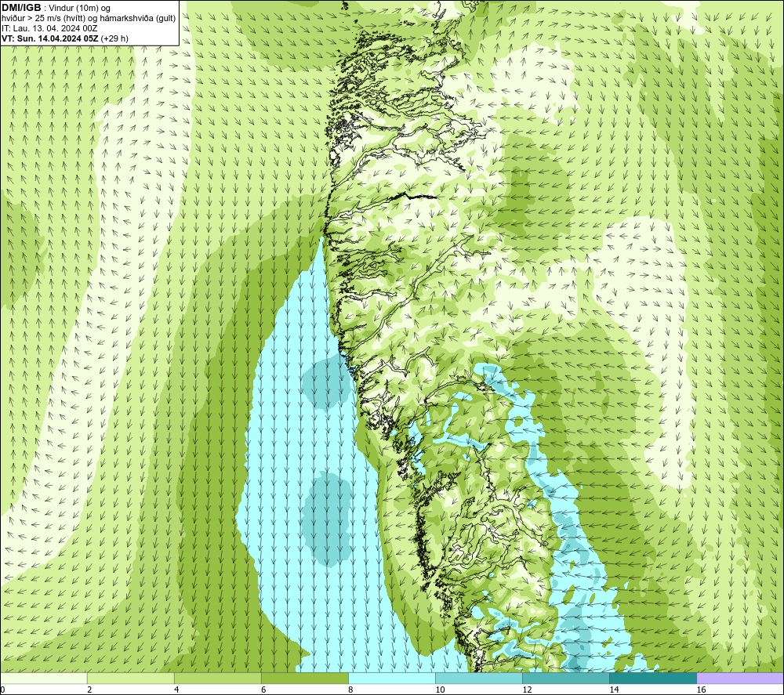Click the 12–14 m/s teal legend swatch
Screen dimensions: 784x695
point(566,679)
